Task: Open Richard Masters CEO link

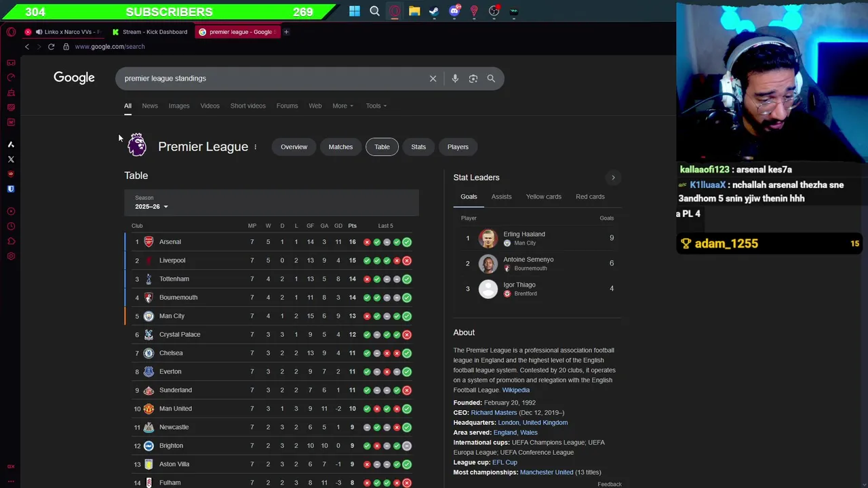Action: pyautogui.click(x=494, y=413)
